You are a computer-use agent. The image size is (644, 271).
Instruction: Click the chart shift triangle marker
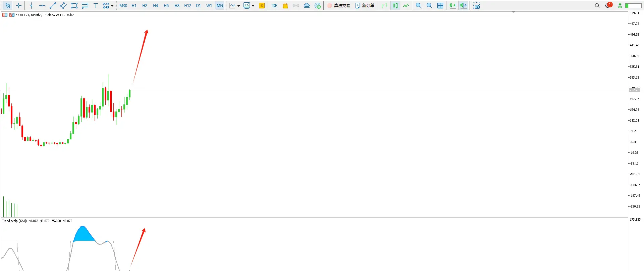[513, 12]
